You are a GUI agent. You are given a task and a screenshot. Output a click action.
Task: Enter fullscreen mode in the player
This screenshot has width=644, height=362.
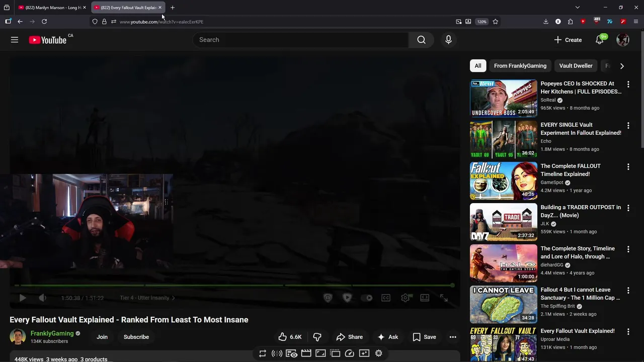444,298
